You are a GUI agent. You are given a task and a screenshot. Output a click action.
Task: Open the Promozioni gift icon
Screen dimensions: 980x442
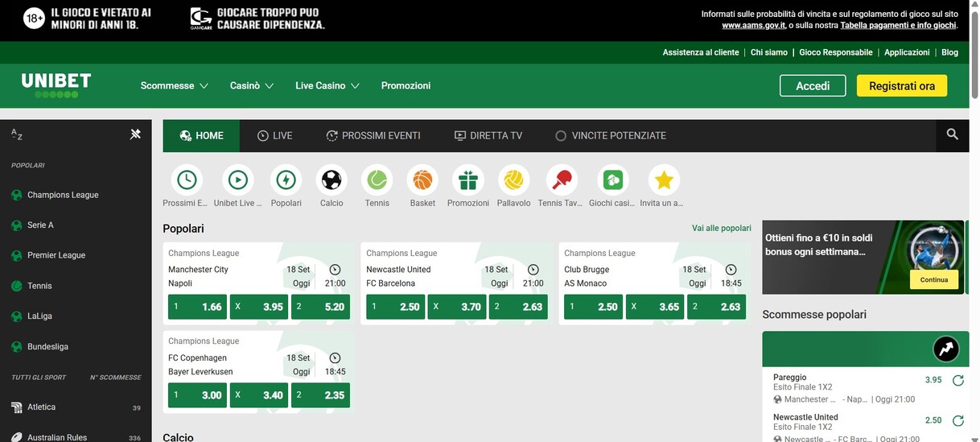click(468, 180)
